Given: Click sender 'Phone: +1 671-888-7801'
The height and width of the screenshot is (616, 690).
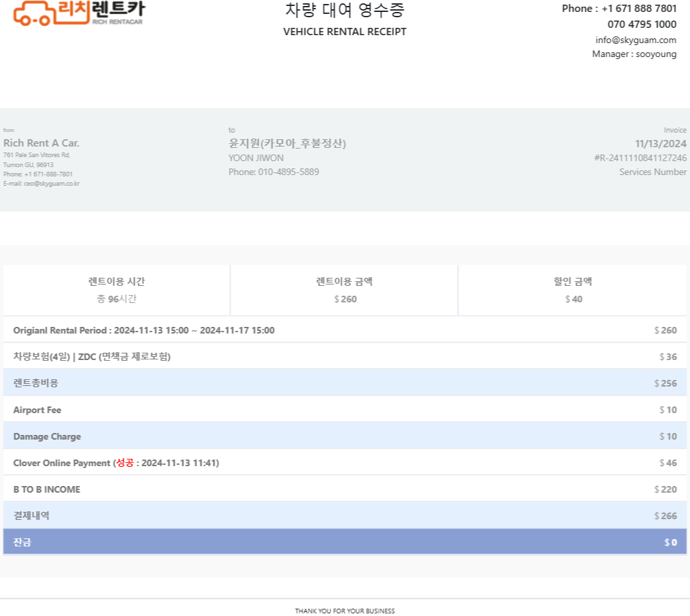Looking at the screenshot, I should [x=38, y=174].
